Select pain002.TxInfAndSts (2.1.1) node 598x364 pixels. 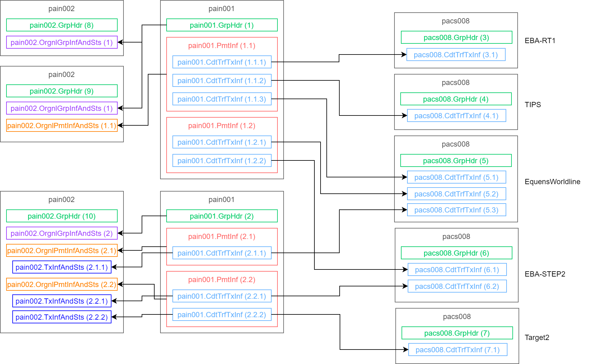pyautogui.click(x=62, y=267)
